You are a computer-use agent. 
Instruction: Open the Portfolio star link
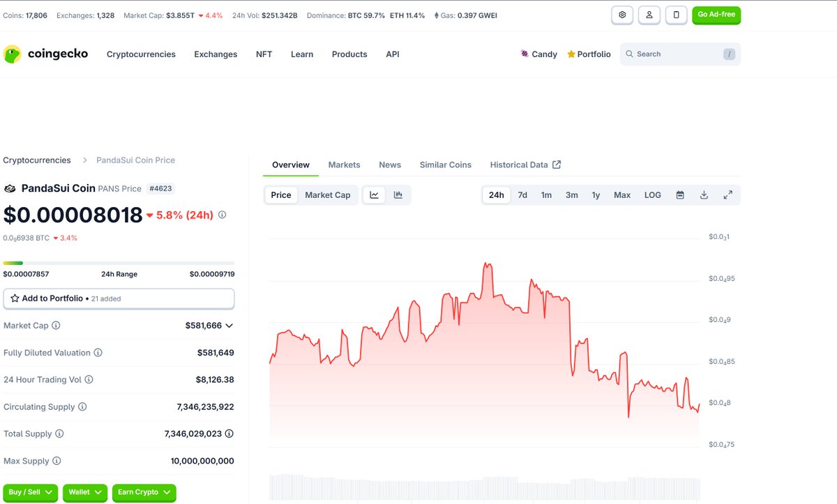tap(589, 54)
